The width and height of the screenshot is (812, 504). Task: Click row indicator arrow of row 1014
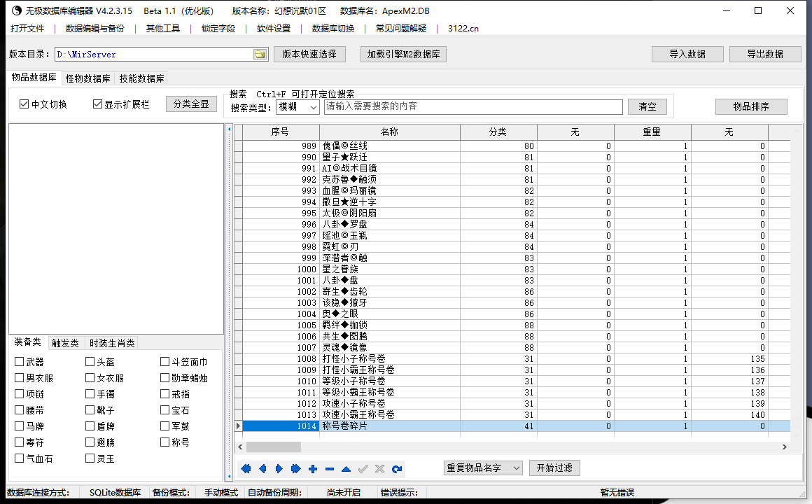click(x=238, y=426)
